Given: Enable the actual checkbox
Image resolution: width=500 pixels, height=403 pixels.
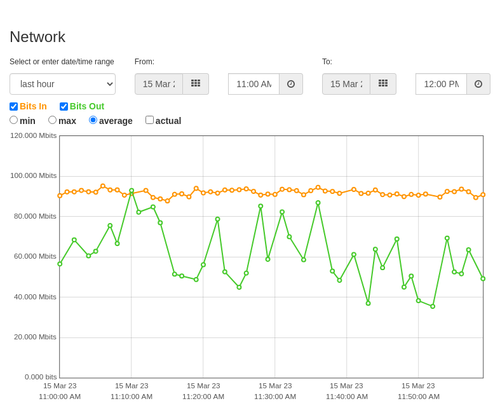Looking at the screenshot, I should 150,120.
